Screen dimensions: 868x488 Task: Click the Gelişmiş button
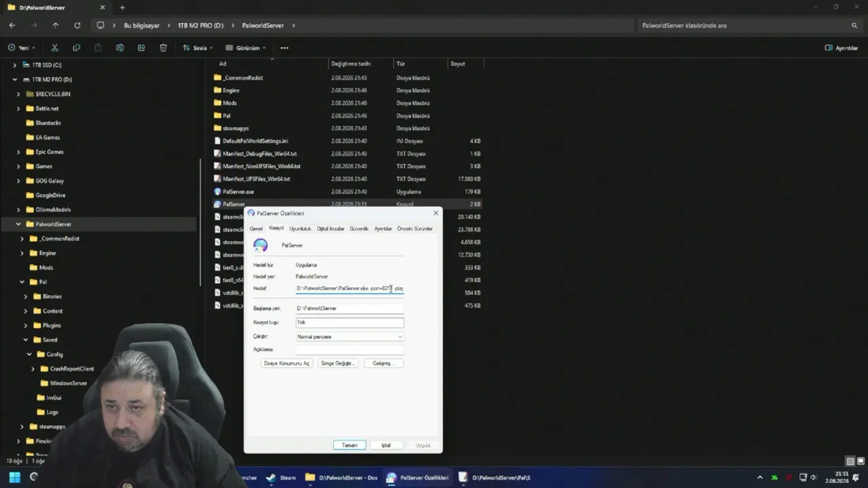tap(383, 363)
